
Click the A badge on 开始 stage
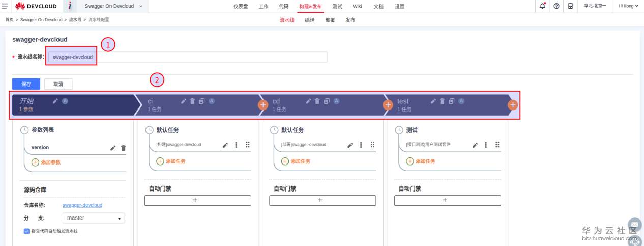(65, 101)
